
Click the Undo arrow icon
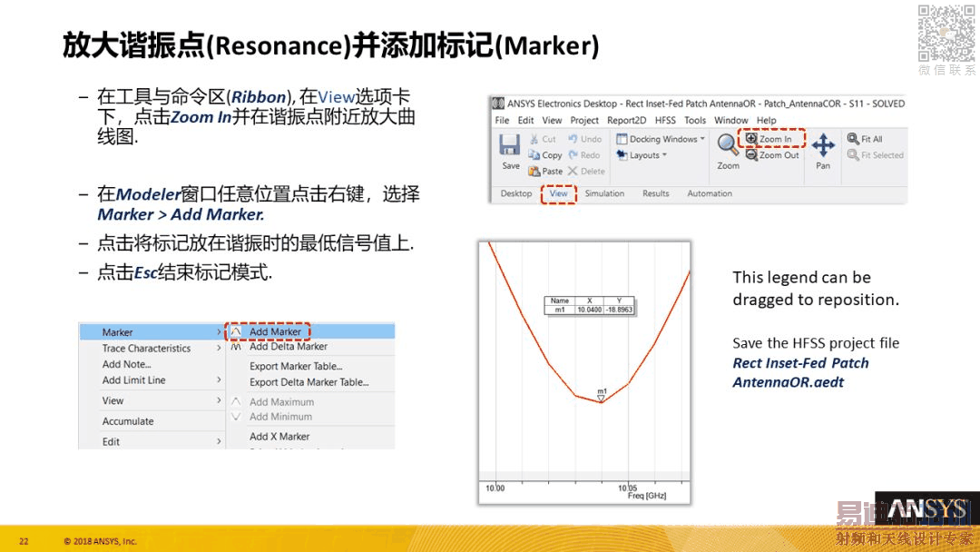click(x=573, y=139)
